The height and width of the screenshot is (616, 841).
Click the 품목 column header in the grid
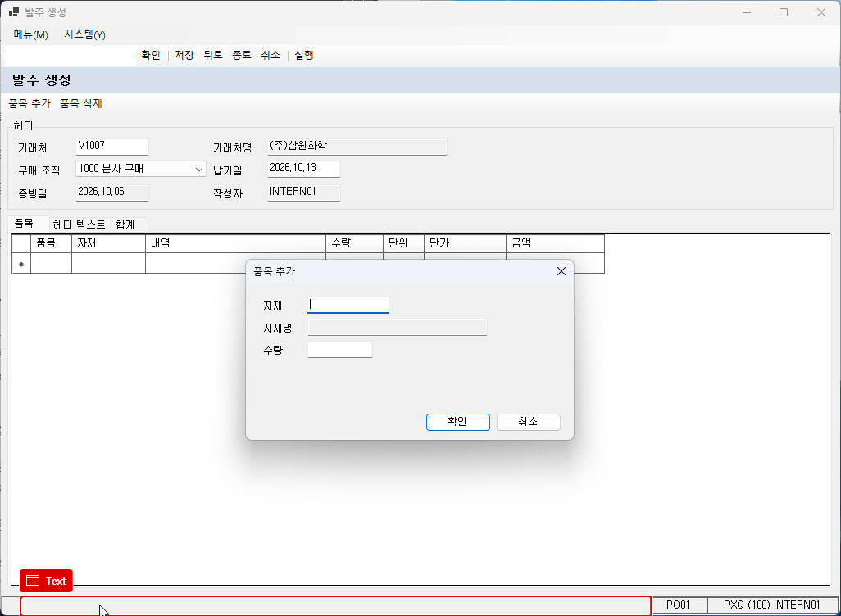(51, 243)
